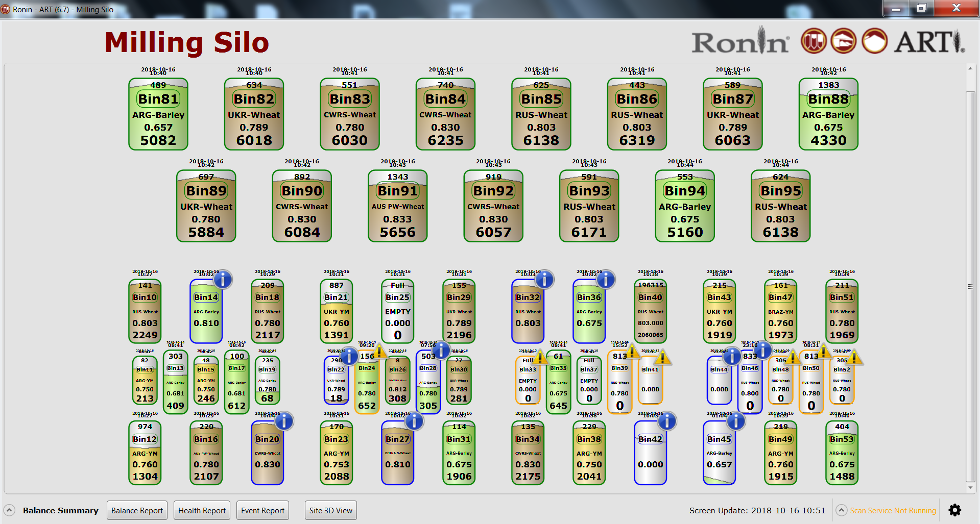980x524 pixels.
Task: Select the Bin86 RUS-Wheat silo
Action: [x=637, y=114]
